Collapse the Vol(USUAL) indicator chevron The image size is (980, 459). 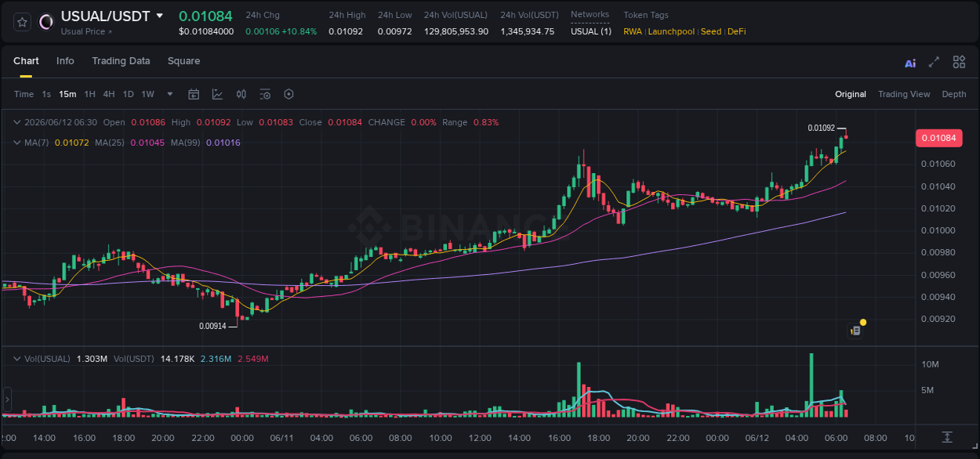click(x=17, y=359)
